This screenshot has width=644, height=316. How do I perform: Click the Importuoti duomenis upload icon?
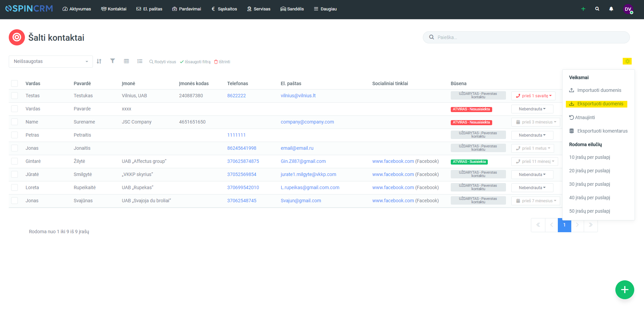pos(572,90)
